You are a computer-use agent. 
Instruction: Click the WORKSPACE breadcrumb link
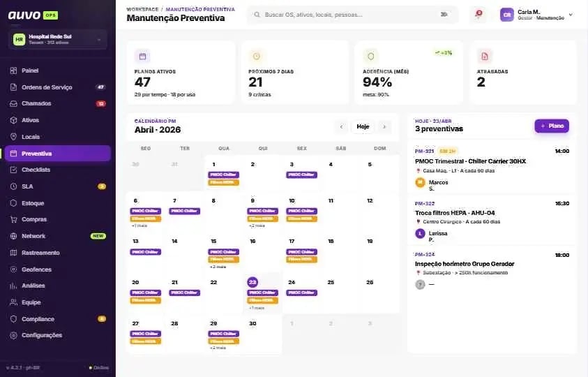[x=142, y=9]
